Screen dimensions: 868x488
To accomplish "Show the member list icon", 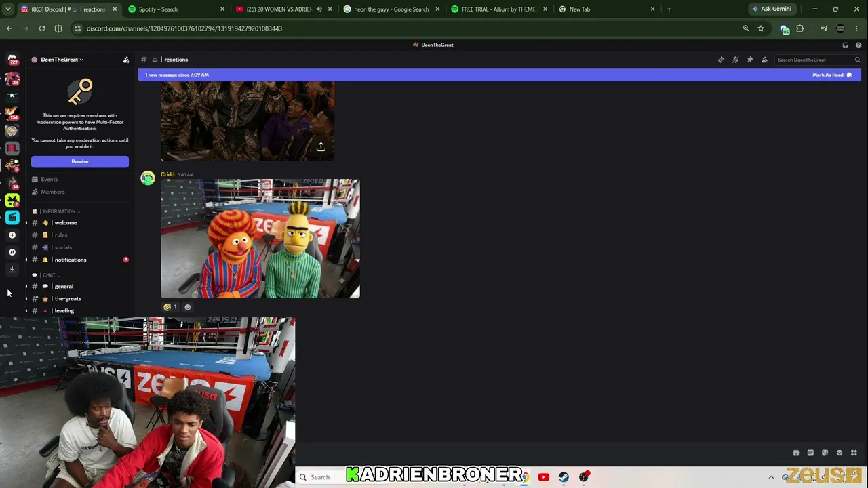I will [764, 60].
